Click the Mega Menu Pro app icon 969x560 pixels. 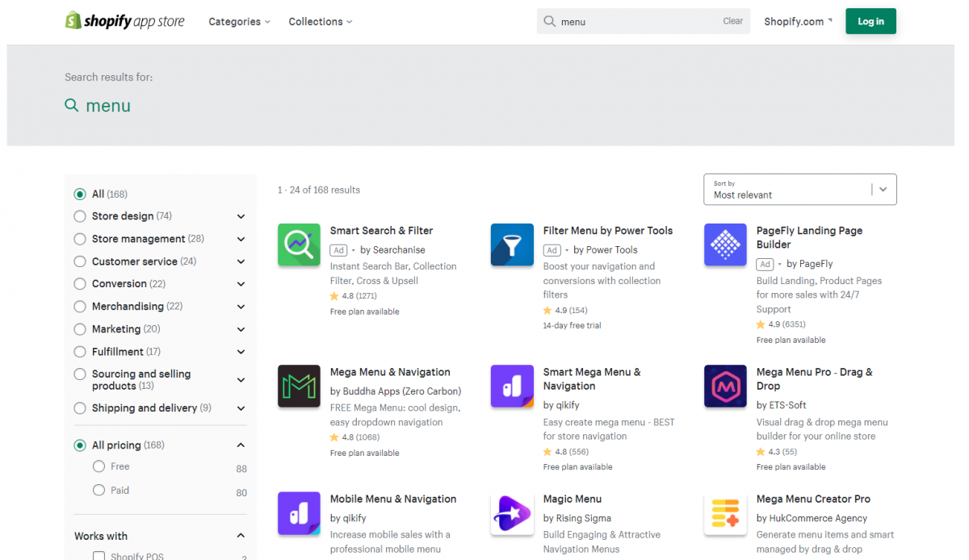point(725,386)
